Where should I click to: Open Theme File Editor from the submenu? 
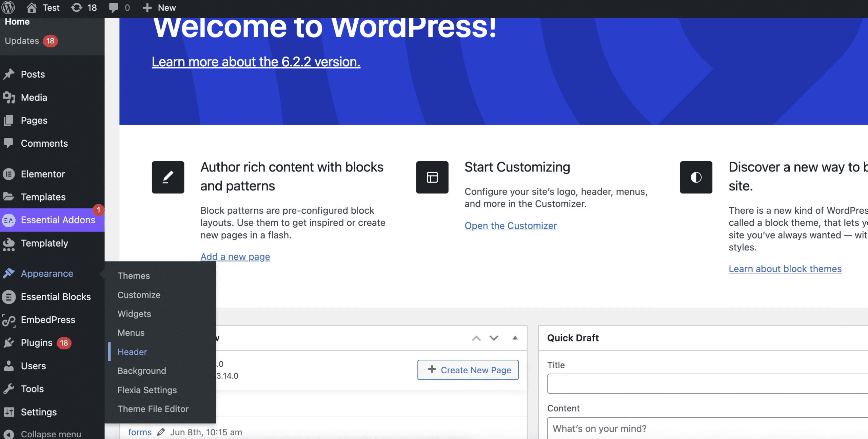(153, 409)
